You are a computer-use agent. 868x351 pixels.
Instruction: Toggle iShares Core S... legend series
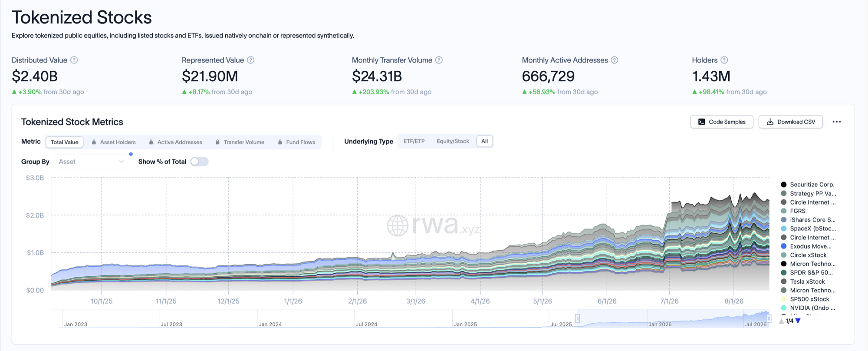click(x=808, y=220)
